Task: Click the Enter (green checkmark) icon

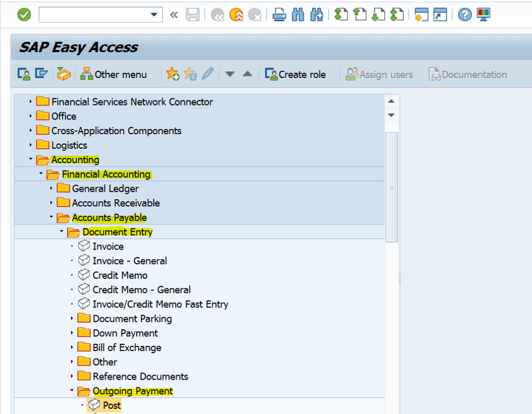Action: pyautogui.click(x=23, y=15)
